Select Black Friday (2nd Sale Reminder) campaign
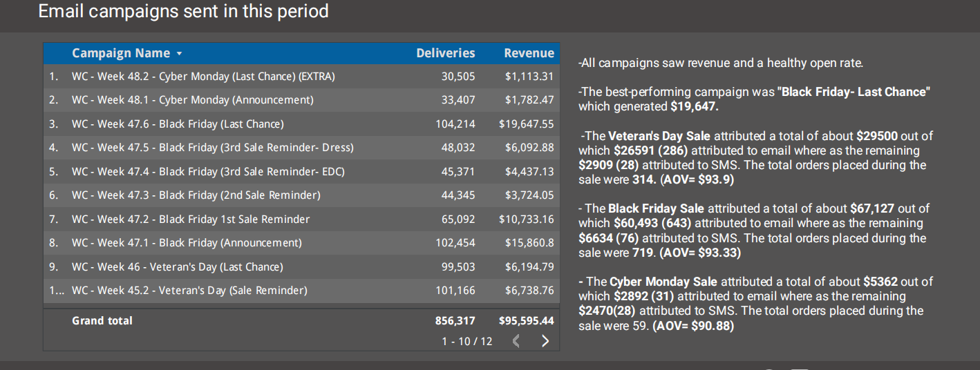Image resolution: width=980 pixels, height=370 pixels. (x=196, y=195)
